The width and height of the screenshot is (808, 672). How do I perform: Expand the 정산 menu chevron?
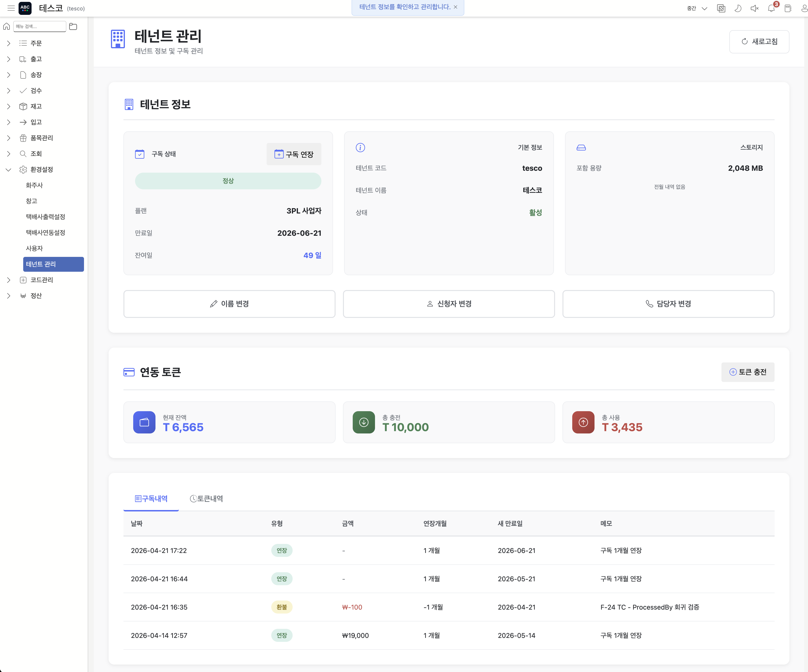pyautogui.click(x=8, y=296)
